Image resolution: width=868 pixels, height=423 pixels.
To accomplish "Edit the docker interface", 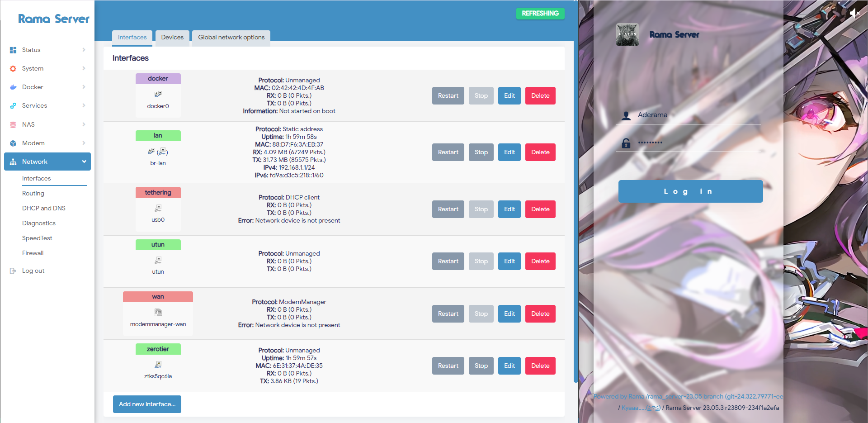I will tap(509, 95).
